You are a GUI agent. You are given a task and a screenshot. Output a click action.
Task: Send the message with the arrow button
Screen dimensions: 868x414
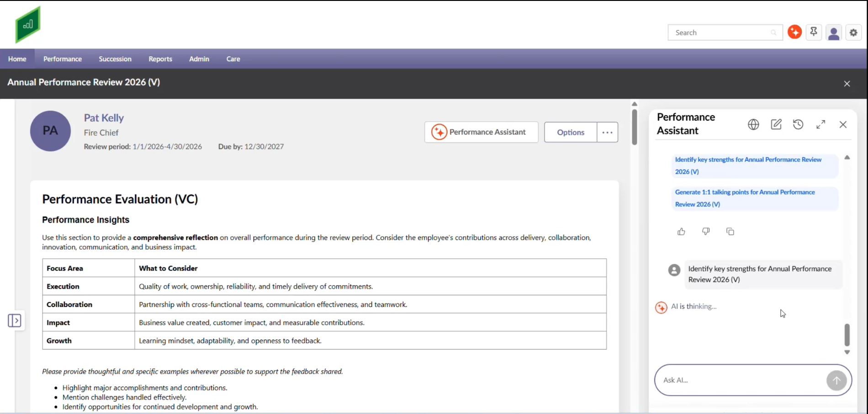coord(836,380)
